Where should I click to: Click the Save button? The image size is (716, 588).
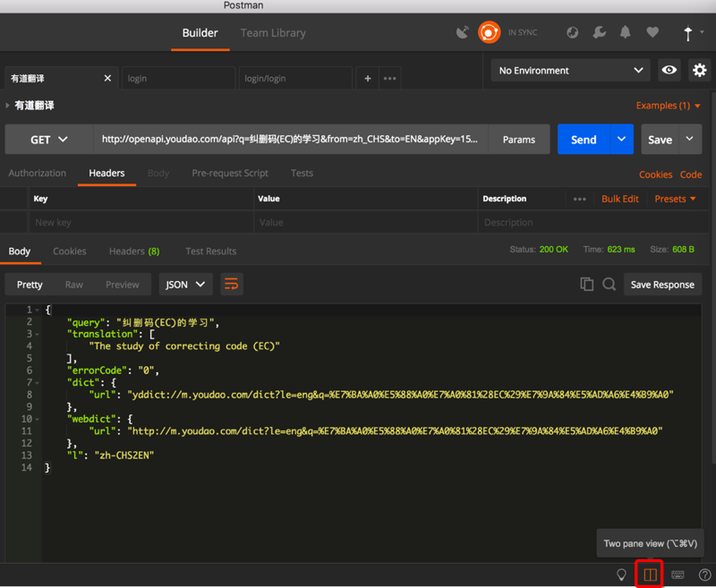(x=661, y=140)
